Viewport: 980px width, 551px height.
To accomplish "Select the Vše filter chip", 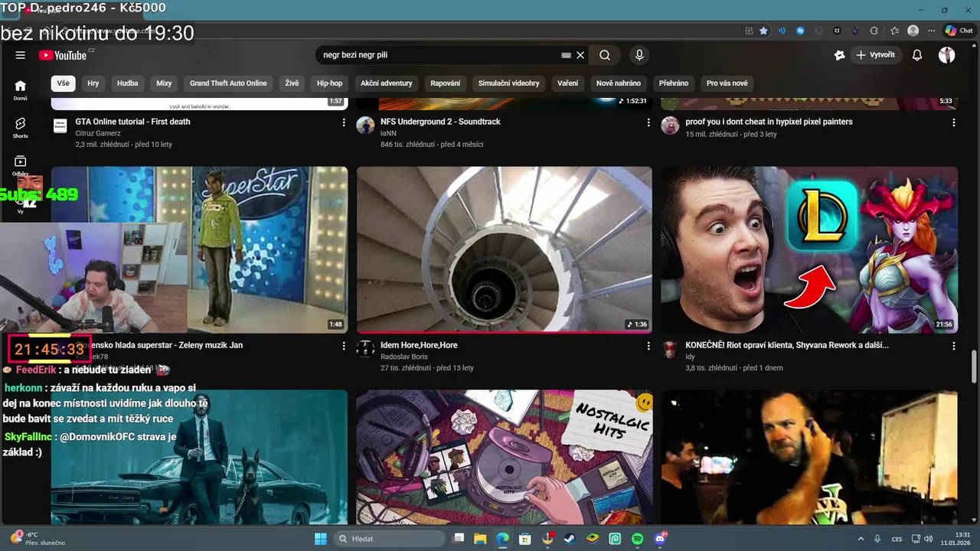I will pos(63,83).
